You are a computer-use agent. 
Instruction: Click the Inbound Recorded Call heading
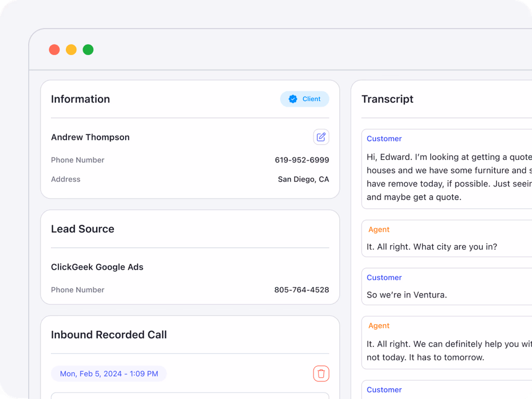tap(109, 335)
